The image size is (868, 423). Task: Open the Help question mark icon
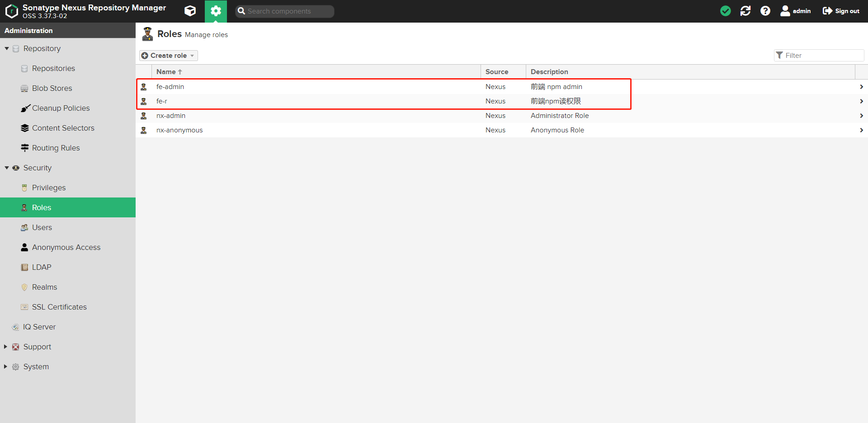coord(765,11)
